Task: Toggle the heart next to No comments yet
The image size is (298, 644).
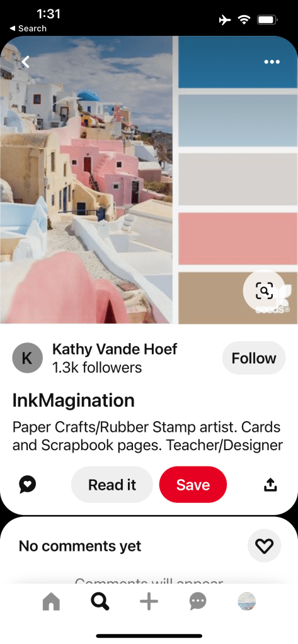Action: 265,546
